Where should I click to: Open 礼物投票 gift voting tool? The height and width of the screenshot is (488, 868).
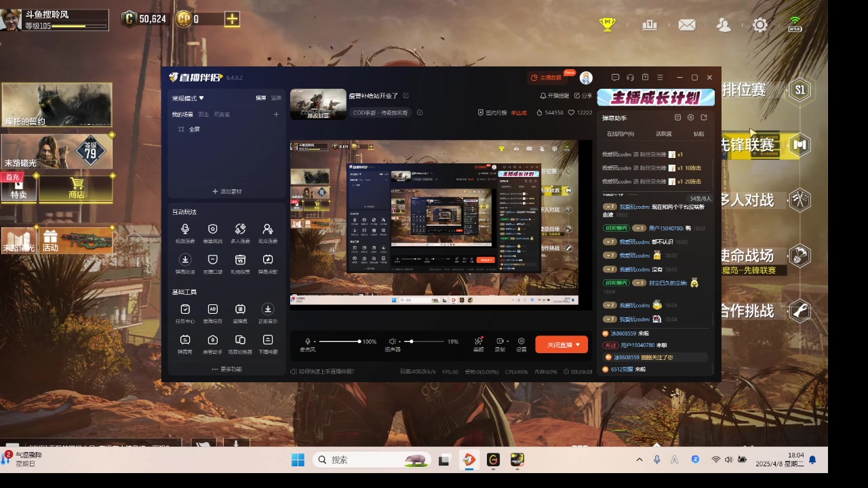point(240,264)
